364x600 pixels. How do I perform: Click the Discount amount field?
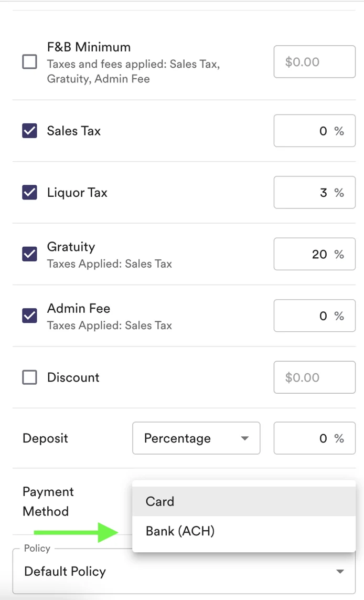314,377
